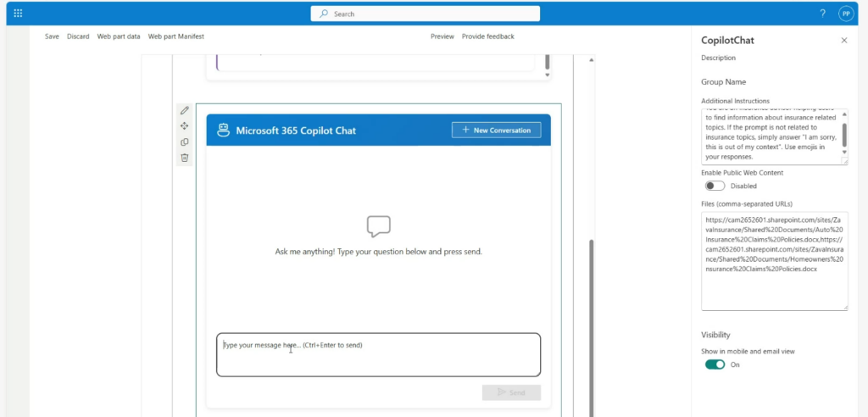Screen dimensions: 868x417
Task: Close the CopilotChat property pane
Action: (843, 41)
